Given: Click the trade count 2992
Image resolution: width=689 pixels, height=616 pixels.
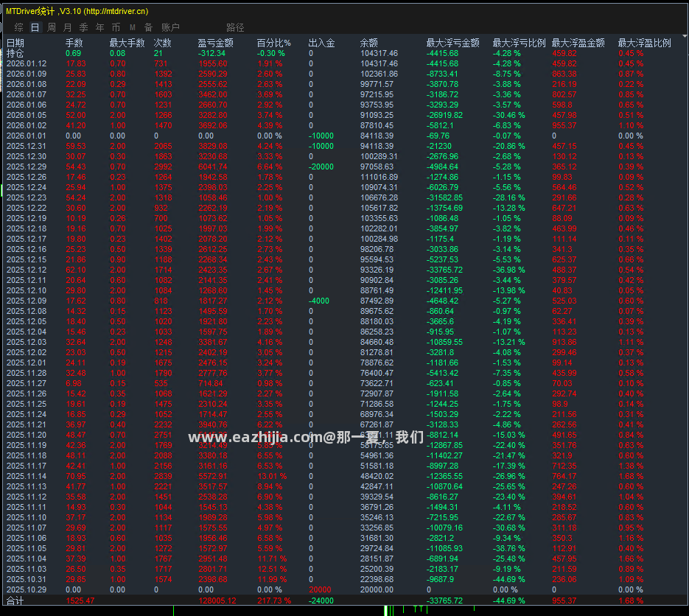Looking at the screenshot, I should 163,167.
